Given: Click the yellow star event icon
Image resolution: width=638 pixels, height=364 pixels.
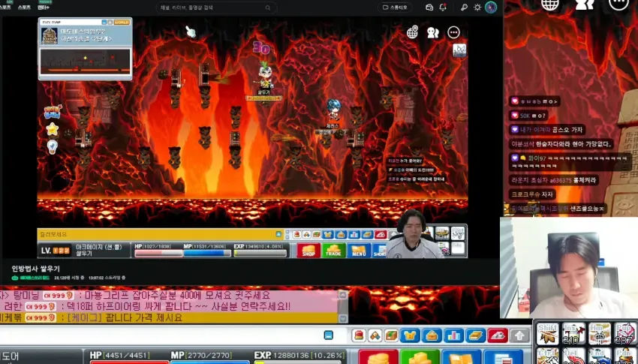Looking at the screenshot, I should pos(52,129).
